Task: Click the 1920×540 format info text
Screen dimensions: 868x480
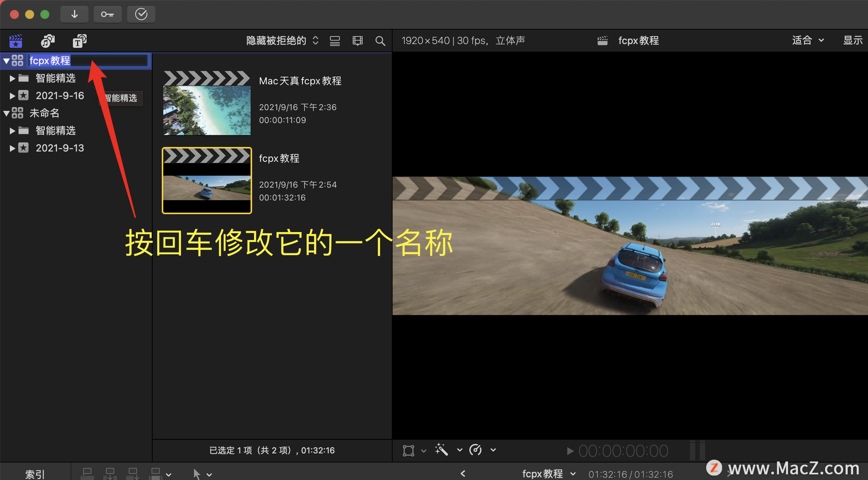Action: pos(463,41)
